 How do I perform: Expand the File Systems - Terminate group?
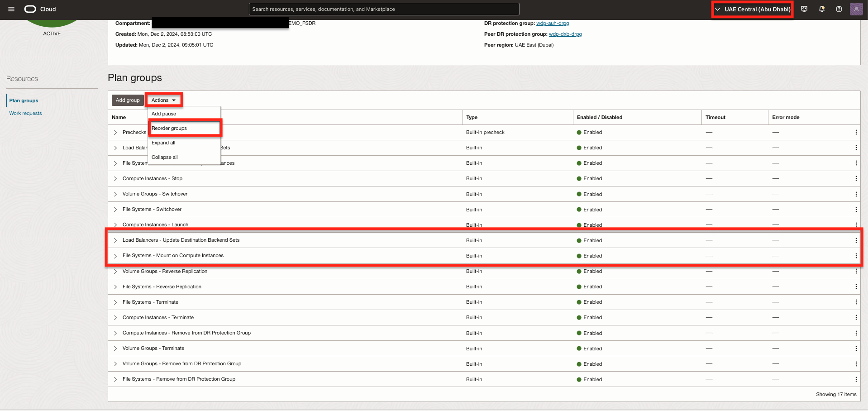115,302
